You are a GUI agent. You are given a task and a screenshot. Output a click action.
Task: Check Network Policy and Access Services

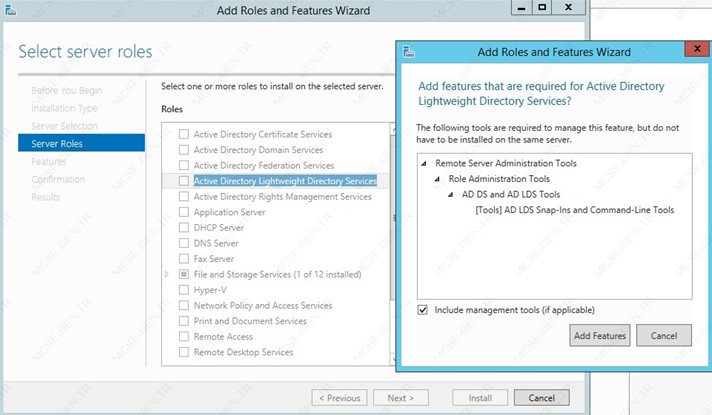point(183,306)
